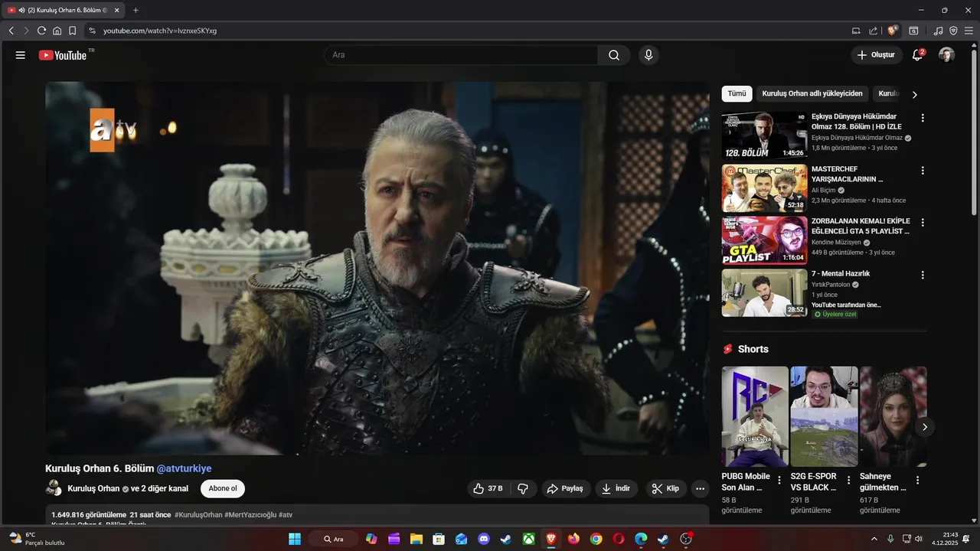Like the video (37 B)
Viewport: 980px width, 551px height.
click(x=488, y=488)
